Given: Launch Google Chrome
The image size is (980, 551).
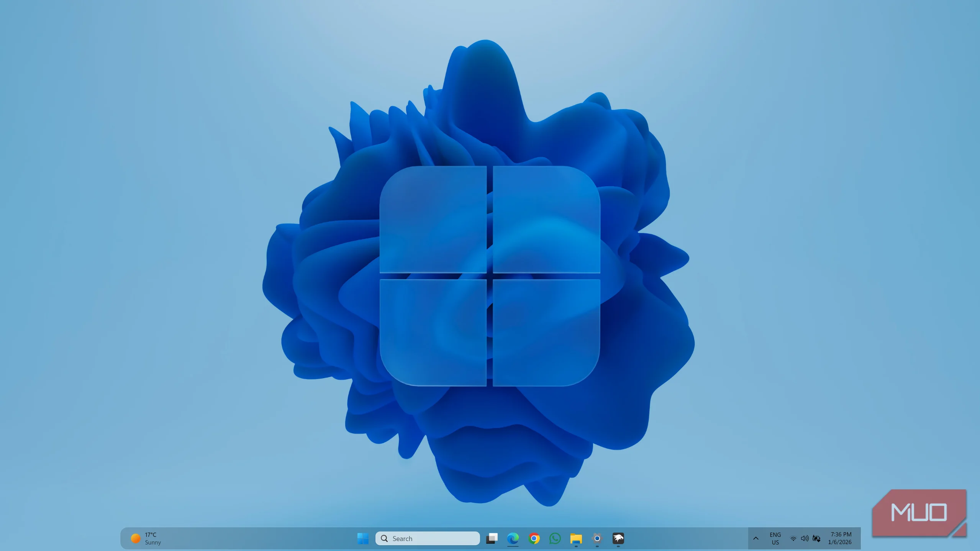Looking at the screenshot, I should [534, 538].
